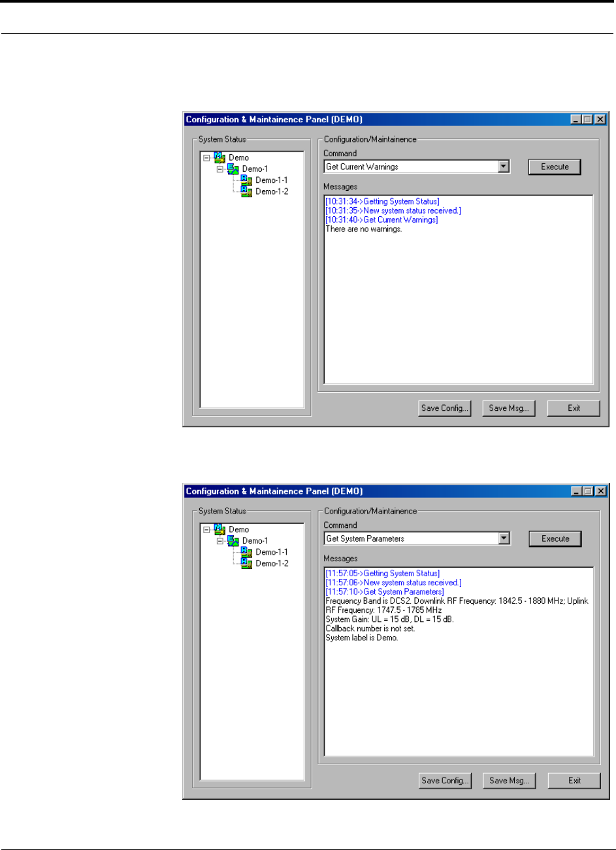Collapse the Demo-1 node in lower window
The height and width of the screenshot is (850, 616).
click(x=220, y=540)
